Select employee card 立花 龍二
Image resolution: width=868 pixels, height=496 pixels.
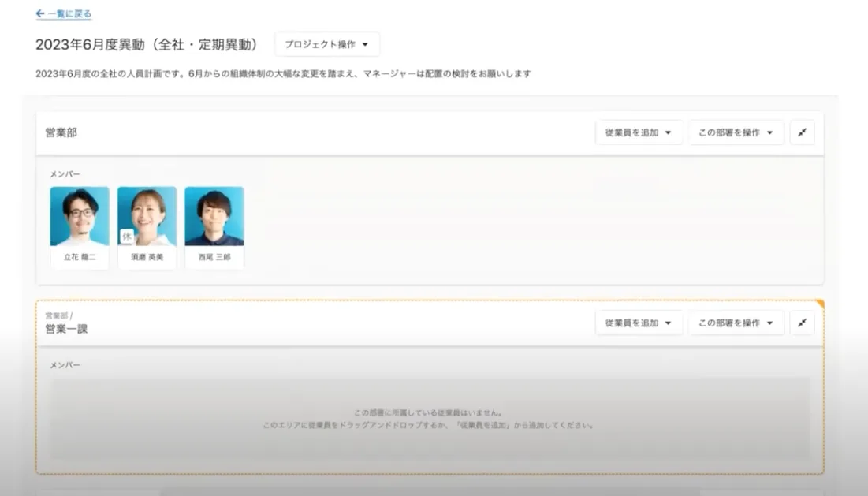pos(80,228)
